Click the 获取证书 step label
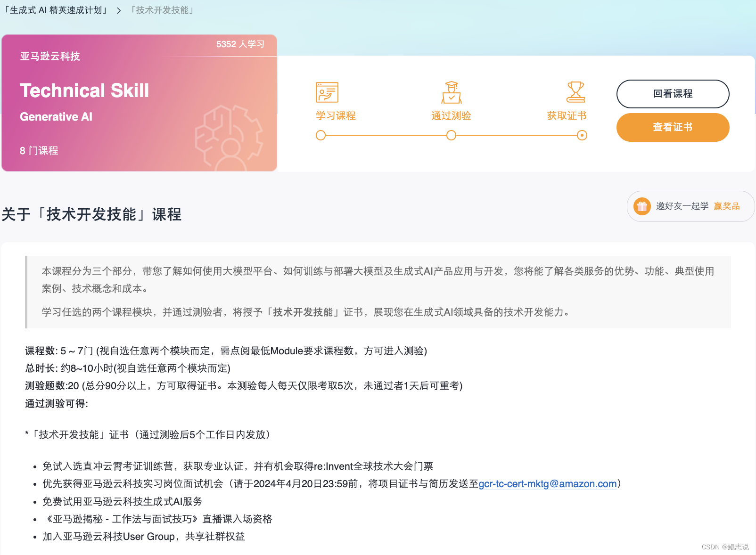The height and width of the screenshot is (555, 756). [567, 116]
